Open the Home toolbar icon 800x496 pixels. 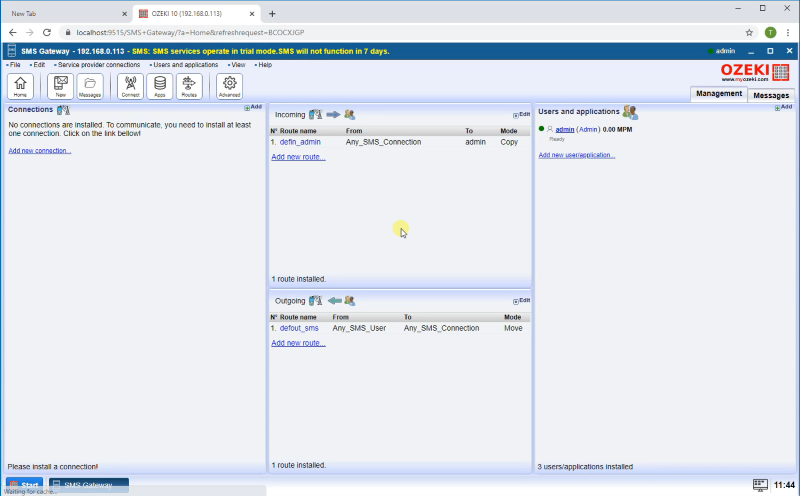20,86
